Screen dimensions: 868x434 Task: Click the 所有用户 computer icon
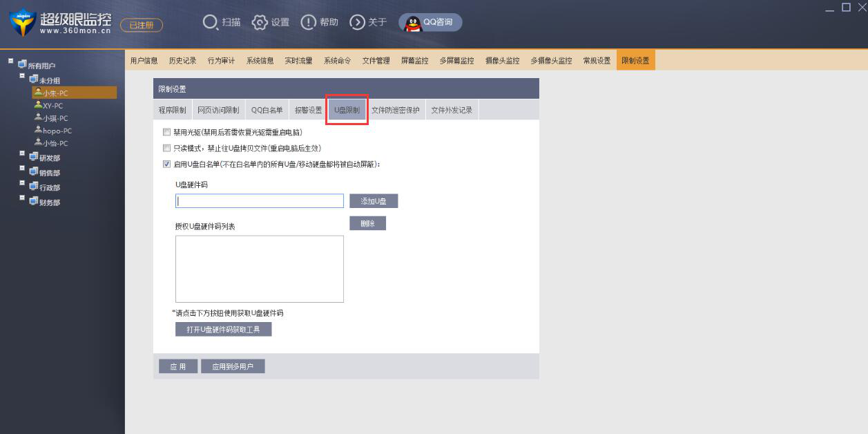pyautogui.click(x=22, y=65)
